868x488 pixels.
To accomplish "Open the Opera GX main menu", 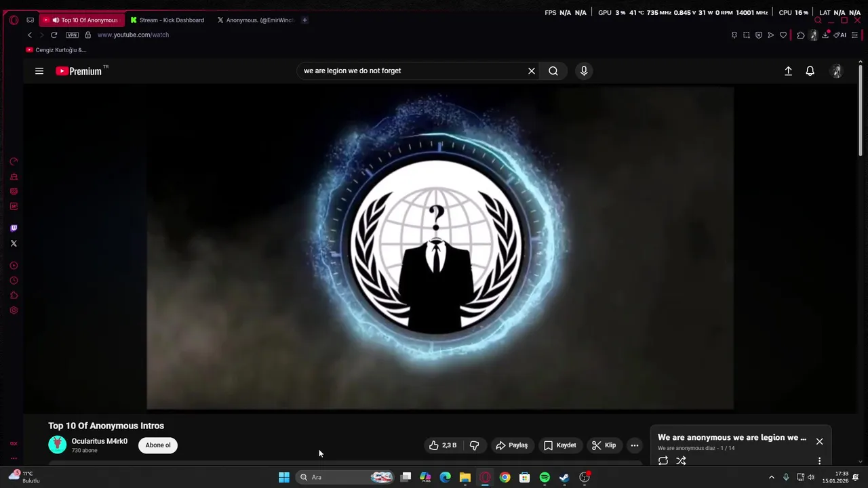I will pos(14,20).
